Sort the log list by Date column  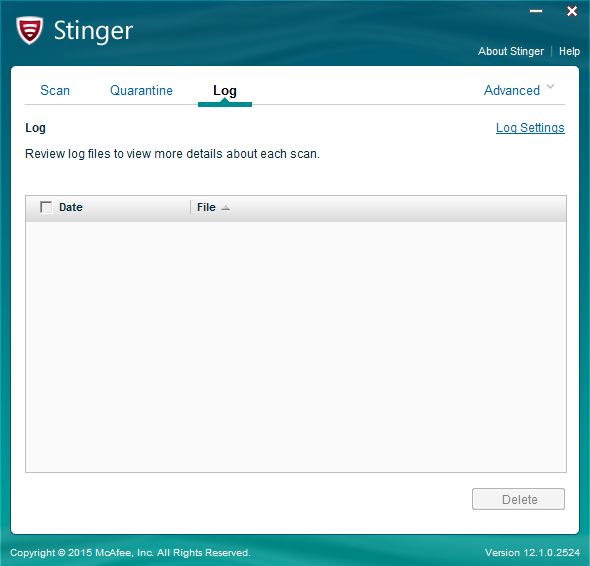point(71,207)
